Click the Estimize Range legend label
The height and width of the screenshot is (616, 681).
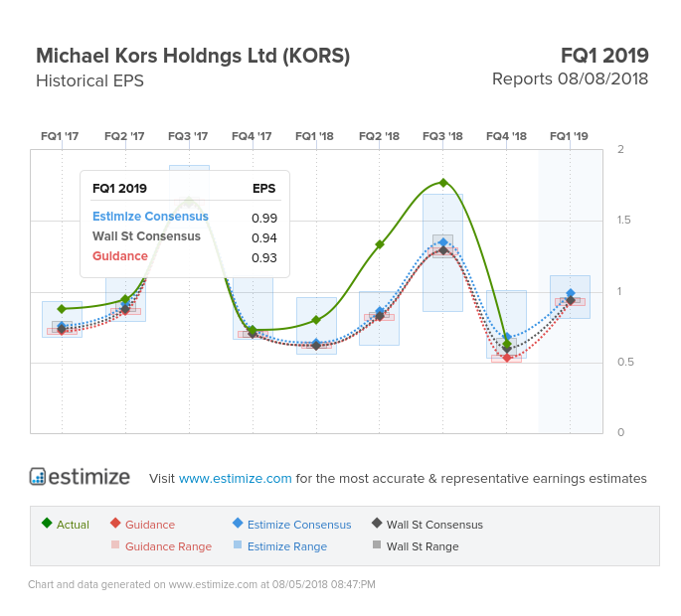tap(287, 546)
